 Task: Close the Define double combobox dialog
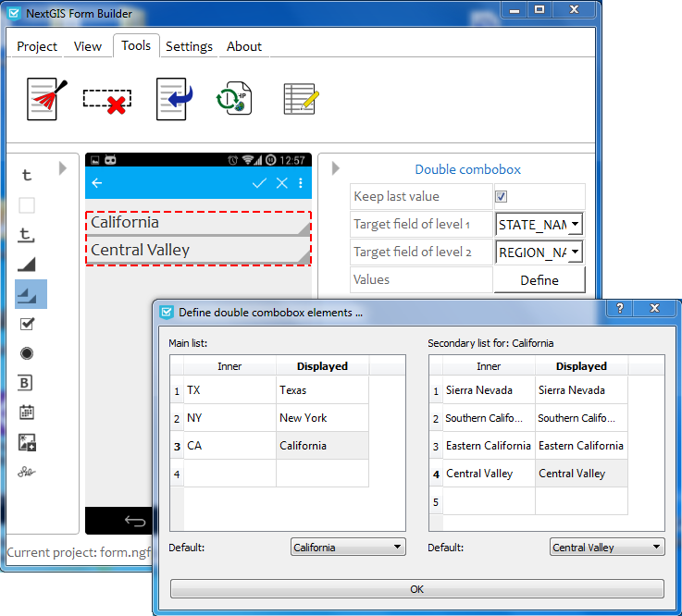654,308
